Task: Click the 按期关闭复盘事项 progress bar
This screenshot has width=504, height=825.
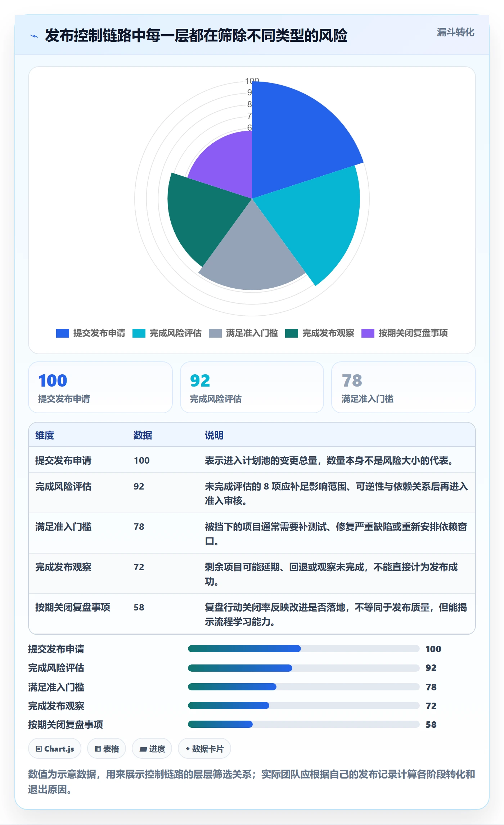Action: click(x=303, y=724)
